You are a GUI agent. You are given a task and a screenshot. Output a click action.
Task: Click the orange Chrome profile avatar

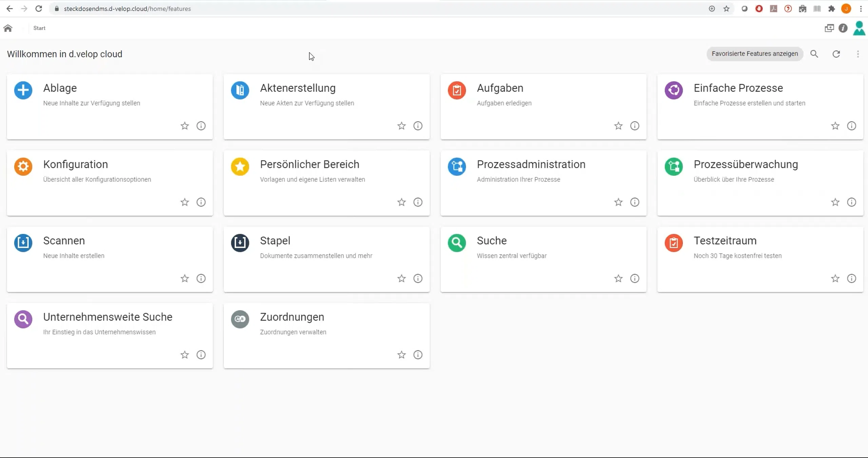(x=846, y=9)
